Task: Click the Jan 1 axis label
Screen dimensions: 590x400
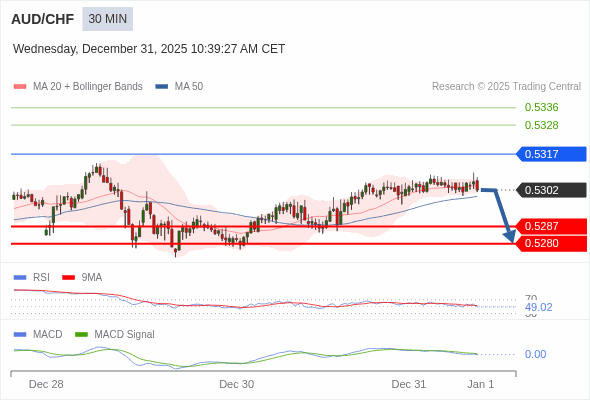Action: pos(481,384)
